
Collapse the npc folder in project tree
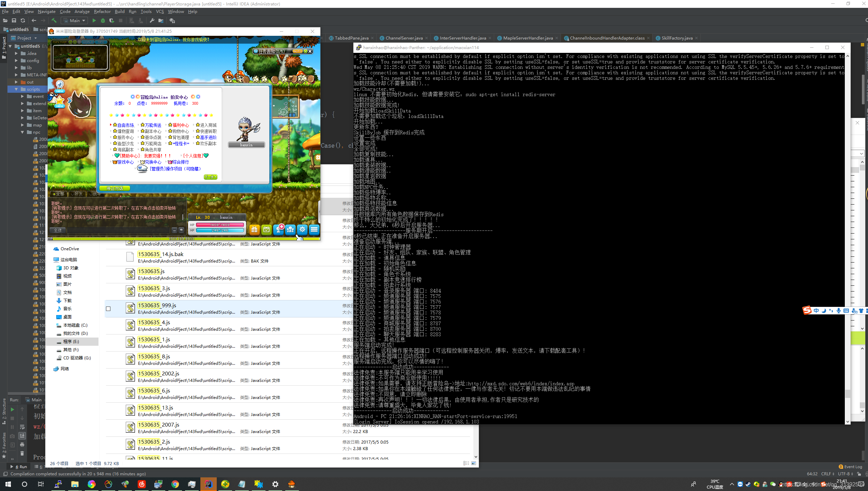pos(22,132)
